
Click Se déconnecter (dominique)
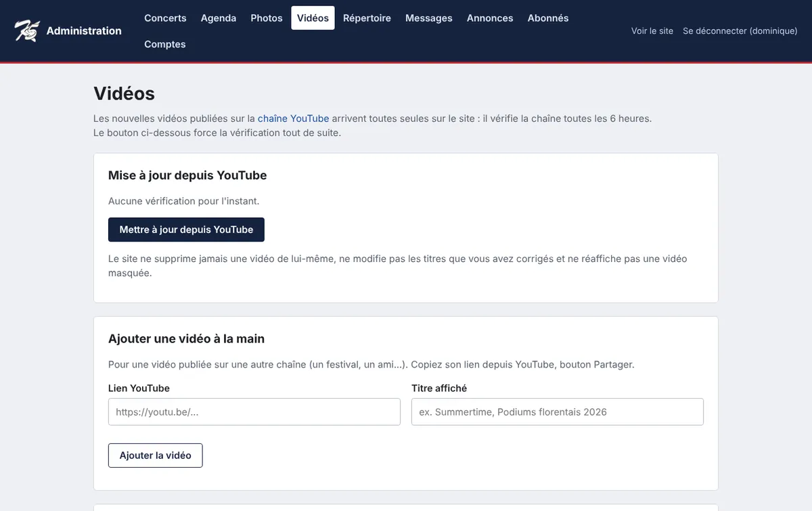(740, 30)
